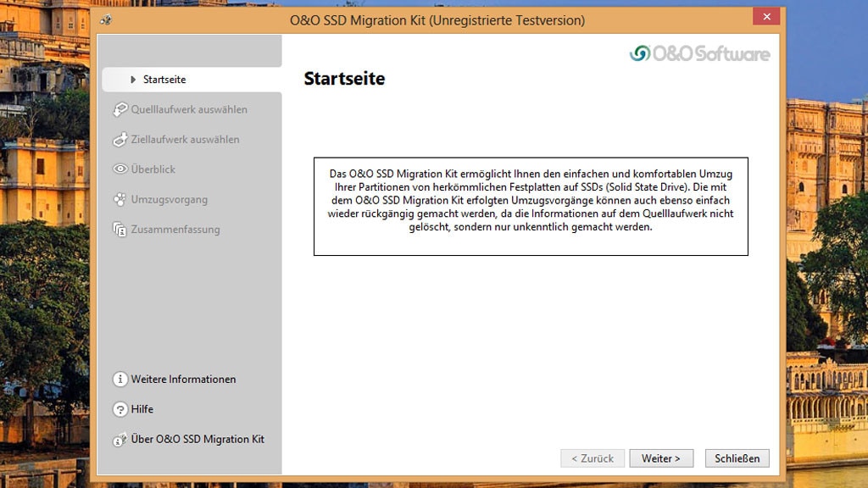Click the Hilfe question mark icon

120,409
